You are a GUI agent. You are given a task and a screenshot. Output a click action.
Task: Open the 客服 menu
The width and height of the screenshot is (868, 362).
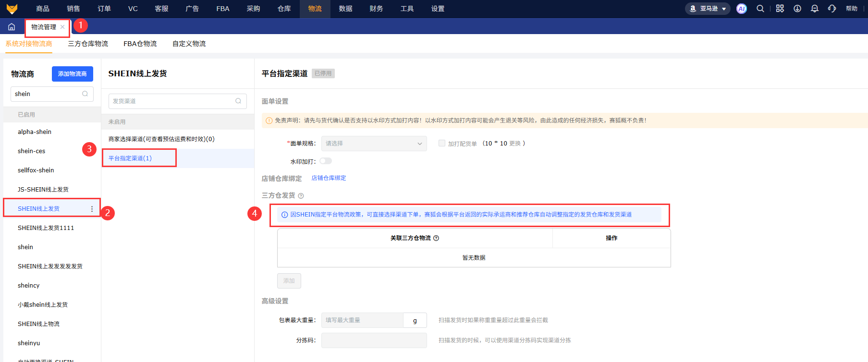pos(162,9)
